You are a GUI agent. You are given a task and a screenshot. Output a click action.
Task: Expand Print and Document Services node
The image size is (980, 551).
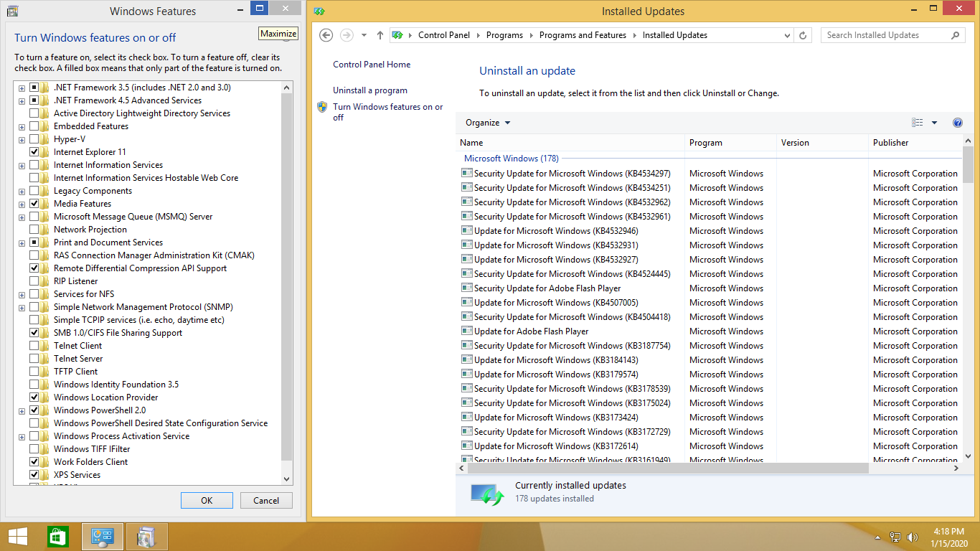pyautogui.click(x=22, y=243)
